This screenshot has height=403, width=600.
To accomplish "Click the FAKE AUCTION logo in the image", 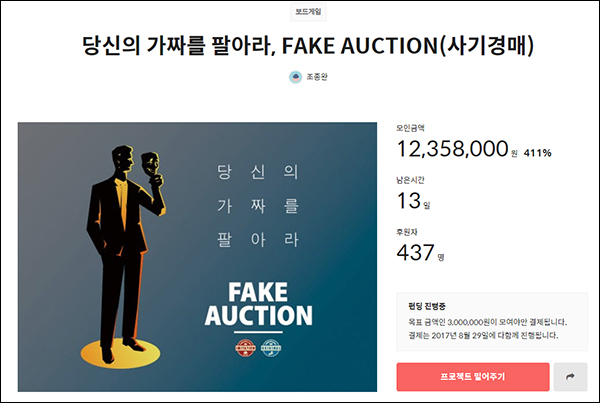I will [x=257, y=305].
